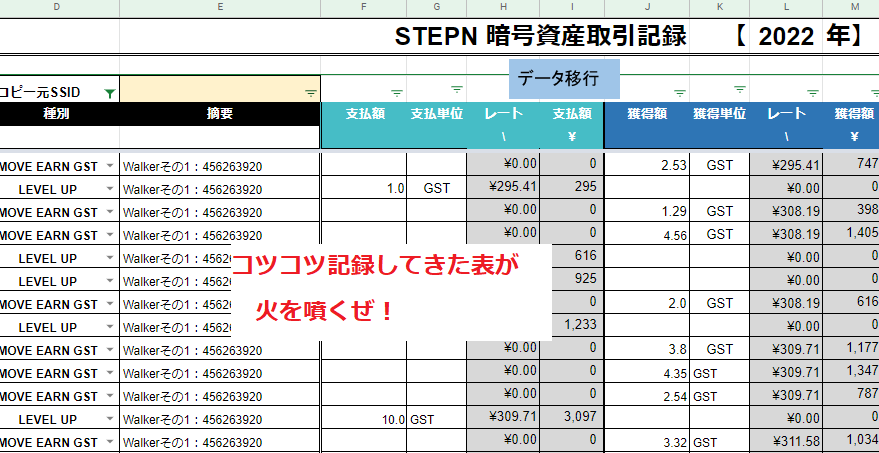Select the 10.0 payment amount cell
879x453 pixels.
(x=364, y=418)
